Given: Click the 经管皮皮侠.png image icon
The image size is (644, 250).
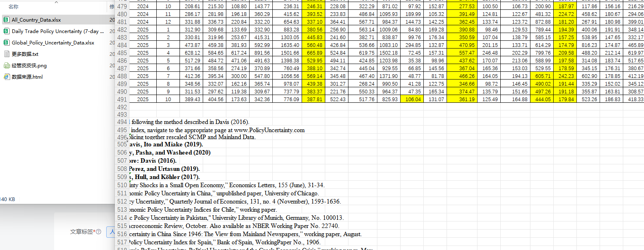Looking at the screenshot, I should click(x=7, y=65).
